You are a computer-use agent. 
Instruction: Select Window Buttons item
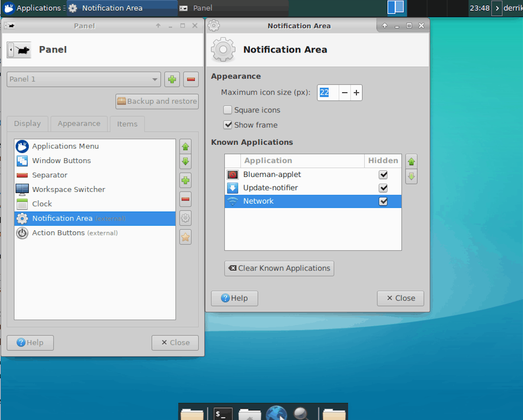(x=95, y=161)
